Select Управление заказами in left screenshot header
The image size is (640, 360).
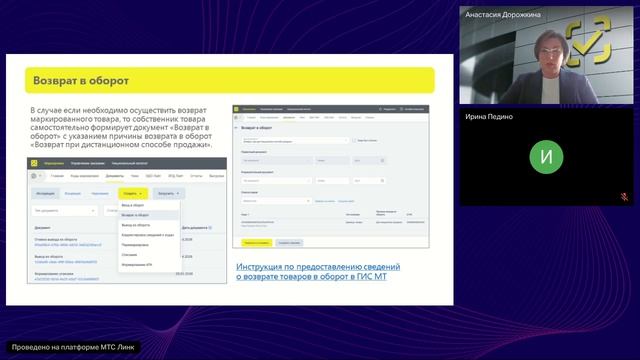tap(88, 163)
